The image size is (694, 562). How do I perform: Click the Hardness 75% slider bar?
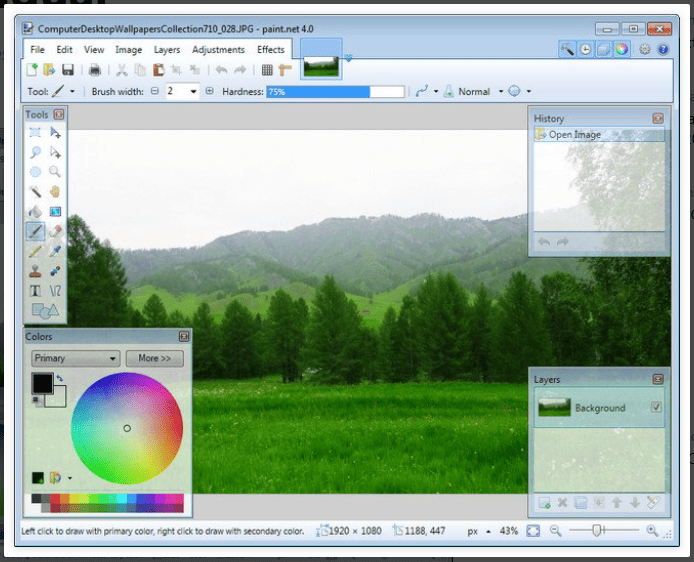[x=335, y=92]
